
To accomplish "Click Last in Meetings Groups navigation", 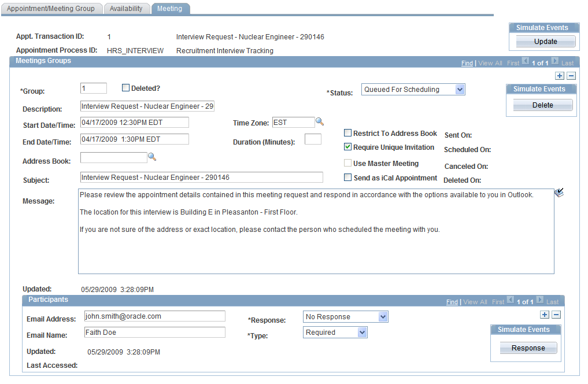I will click(567, 63).
